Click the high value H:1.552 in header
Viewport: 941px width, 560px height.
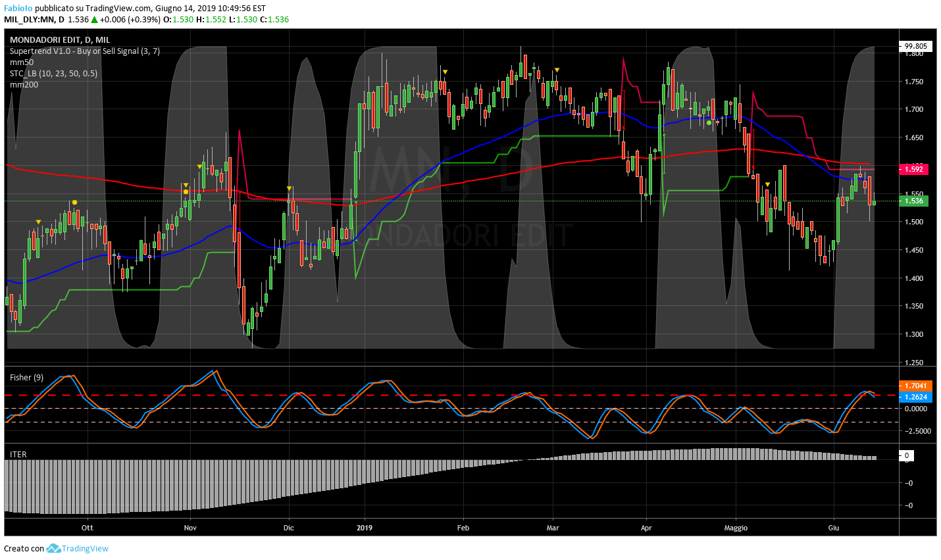point(211,20)
